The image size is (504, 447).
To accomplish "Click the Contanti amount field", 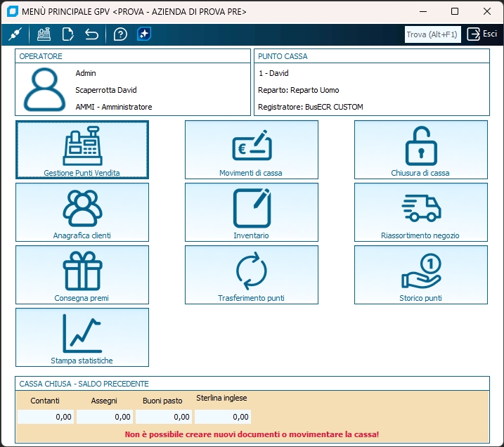I will 45,417.
